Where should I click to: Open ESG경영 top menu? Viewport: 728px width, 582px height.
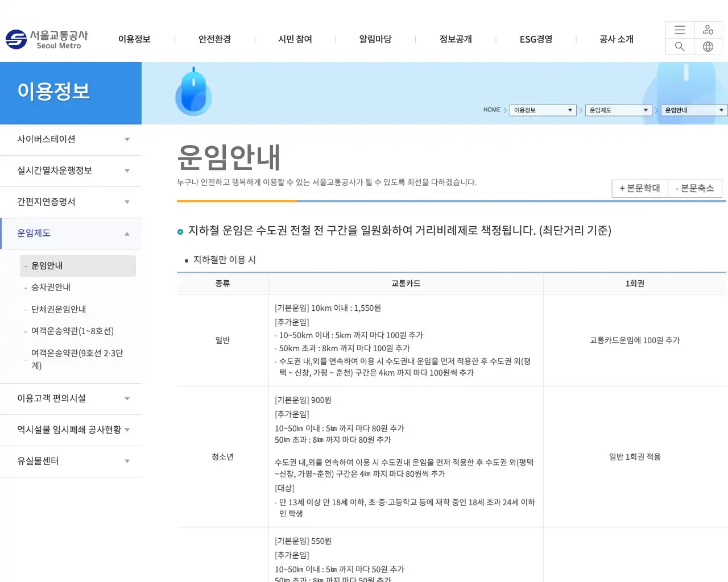pos(536,39)
